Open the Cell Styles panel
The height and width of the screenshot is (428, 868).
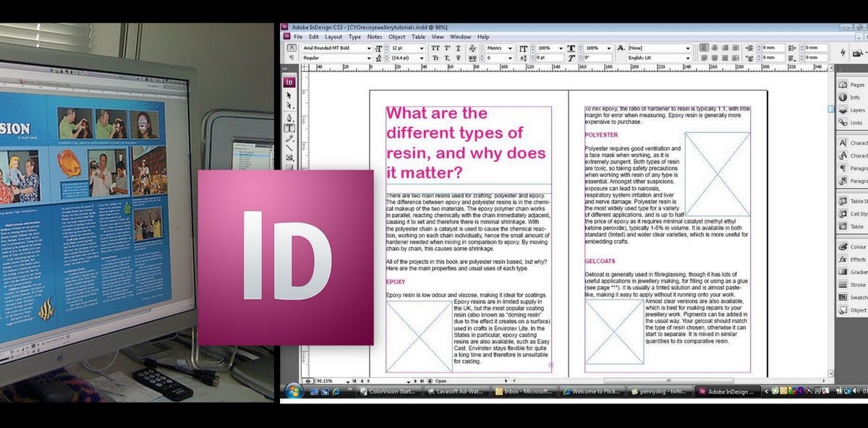pyautogui.click(x=852, y=213)
